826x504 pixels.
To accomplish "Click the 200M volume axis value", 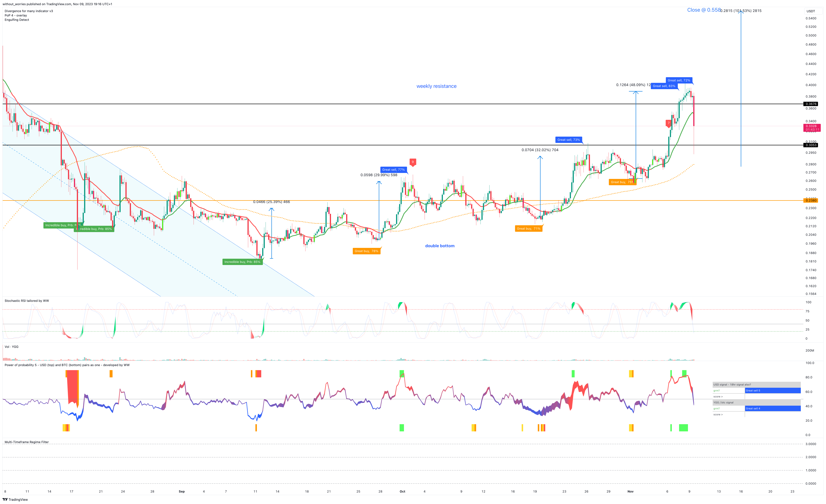I will coord(810,350).
